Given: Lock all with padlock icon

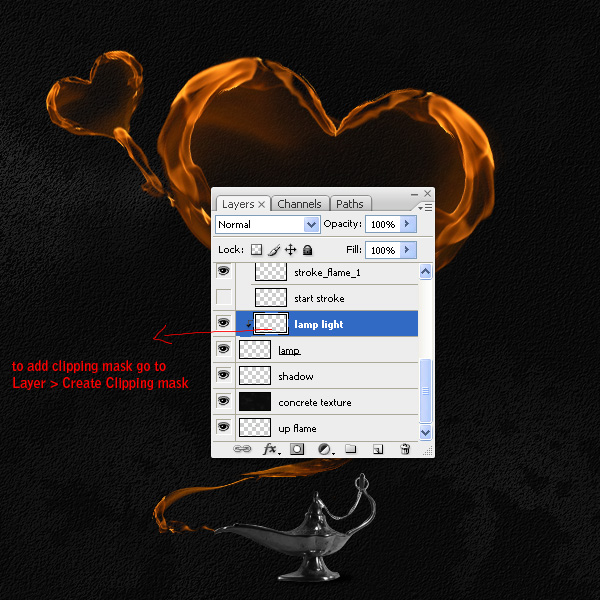Looking at the screenshot, I should 308,250.
